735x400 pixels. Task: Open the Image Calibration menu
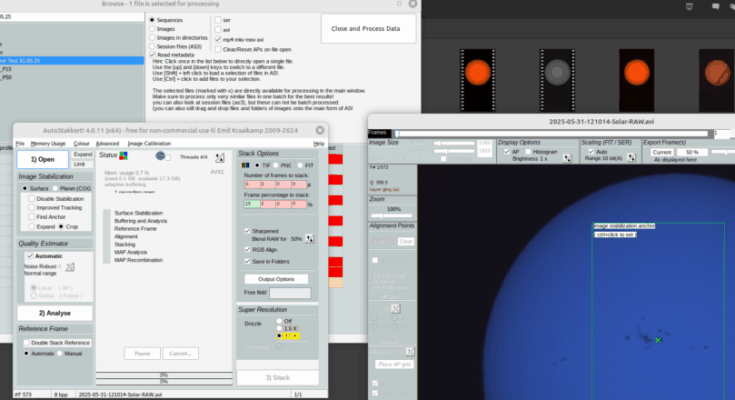150,144
